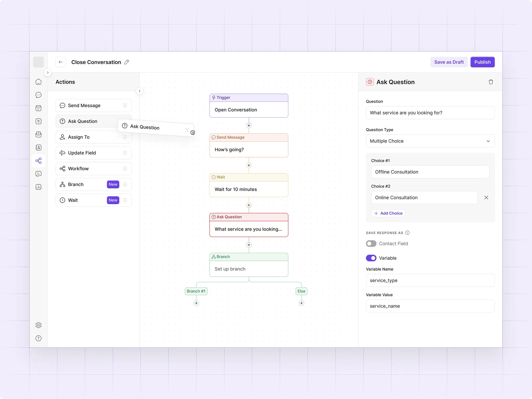Open the contacts book icon in sidebar
Viewport: 532px width, 399px height.
(x=38, y=148)
